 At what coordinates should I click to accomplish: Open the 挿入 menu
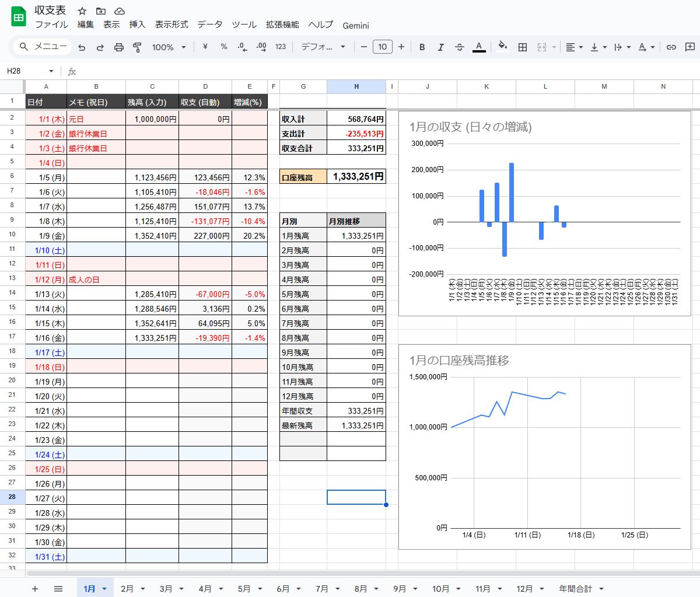[137, 25]
